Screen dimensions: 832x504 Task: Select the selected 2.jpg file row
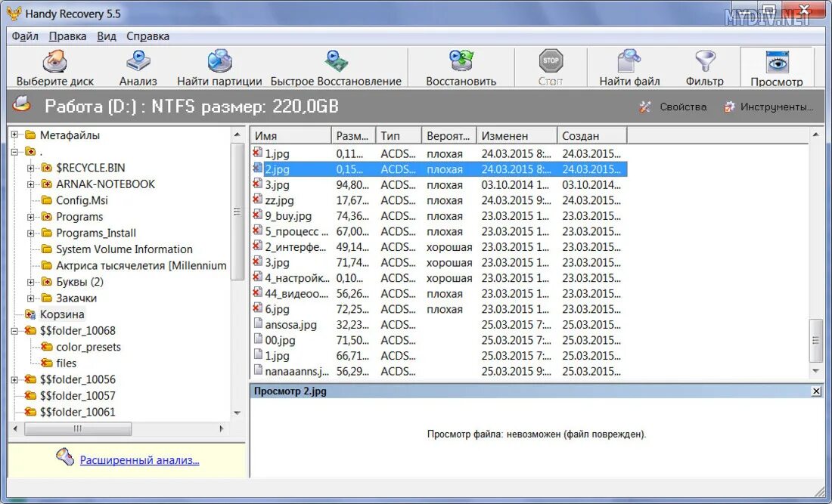[x=439, y=169]
